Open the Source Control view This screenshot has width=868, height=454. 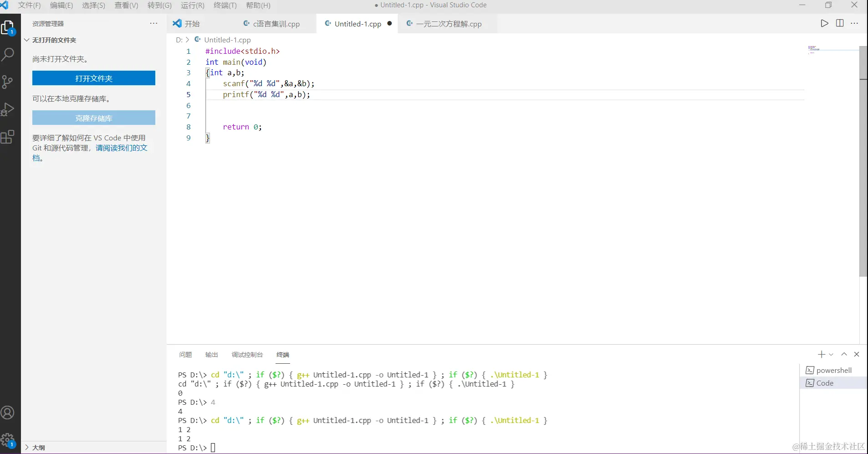point(8,82)
